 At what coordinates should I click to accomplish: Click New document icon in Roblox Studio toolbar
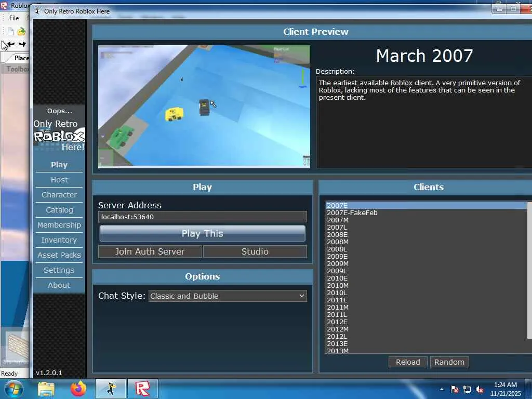(10, 32)
